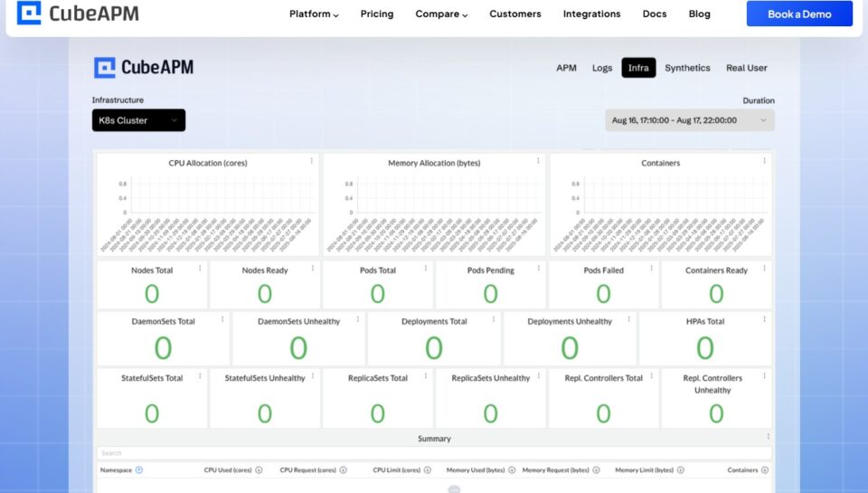Open options menu for Pods Failed tile
This screenshot has height=493, width=868.
[x=652, y=268]
